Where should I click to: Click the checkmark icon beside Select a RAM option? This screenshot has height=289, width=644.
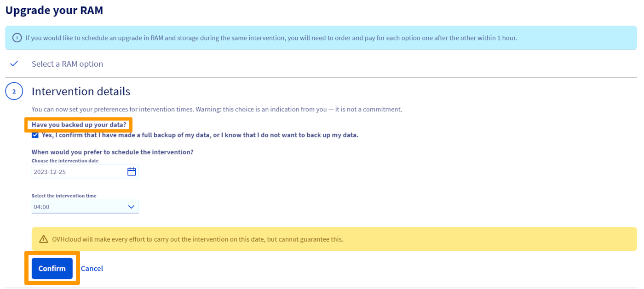click(x=14, y=64)
